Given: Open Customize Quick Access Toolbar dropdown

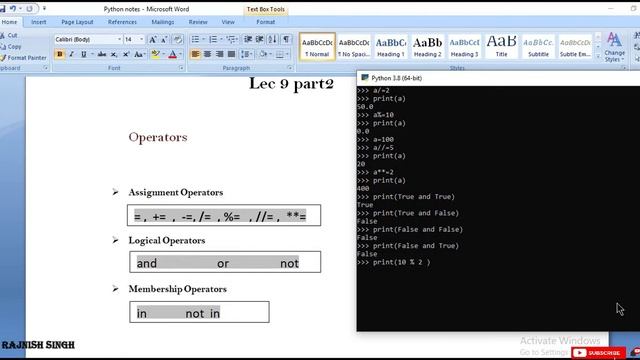Looking at the screenshot, I should (44, 8).
